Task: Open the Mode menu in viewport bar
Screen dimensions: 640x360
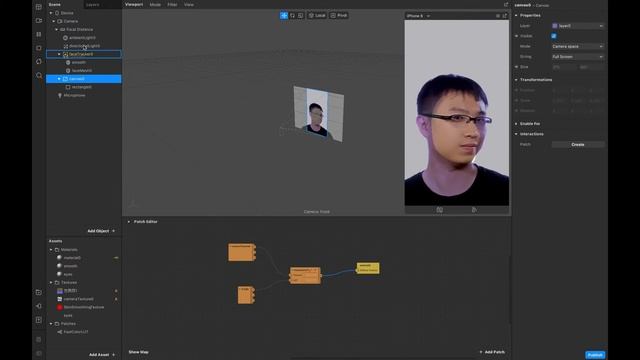Action: click(155, 4)
